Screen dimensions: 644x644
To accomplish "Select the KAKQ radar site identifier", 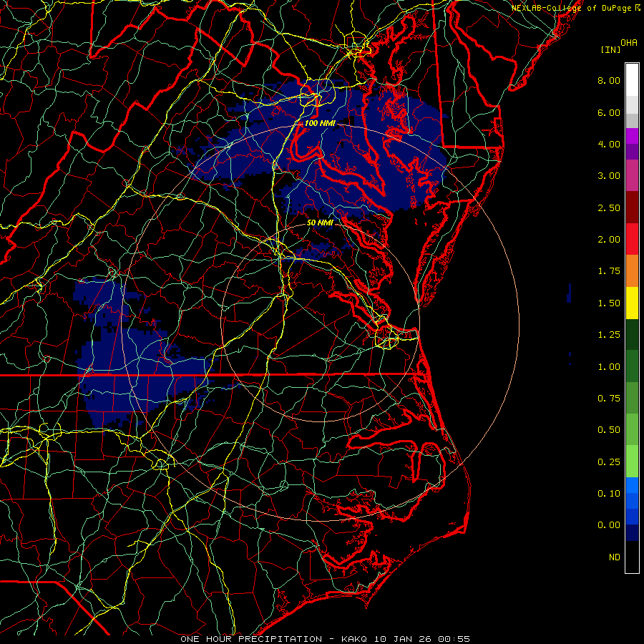I will [356, 639].
